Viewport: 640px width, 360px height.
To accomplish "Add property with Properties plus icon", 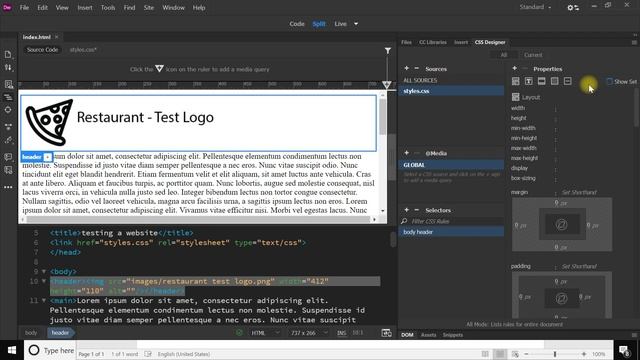I will [514, 68].
